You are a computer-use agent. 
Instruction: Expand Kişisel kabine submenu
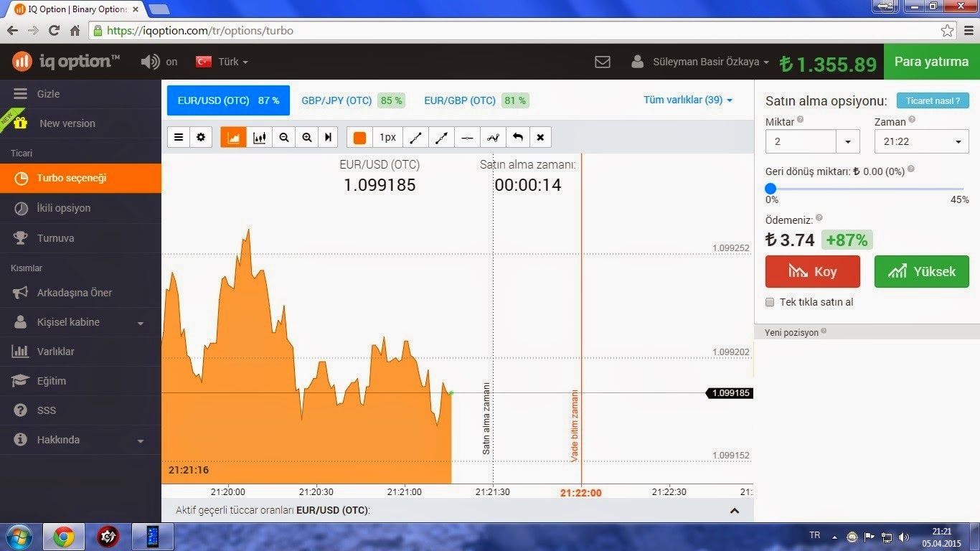80,322
